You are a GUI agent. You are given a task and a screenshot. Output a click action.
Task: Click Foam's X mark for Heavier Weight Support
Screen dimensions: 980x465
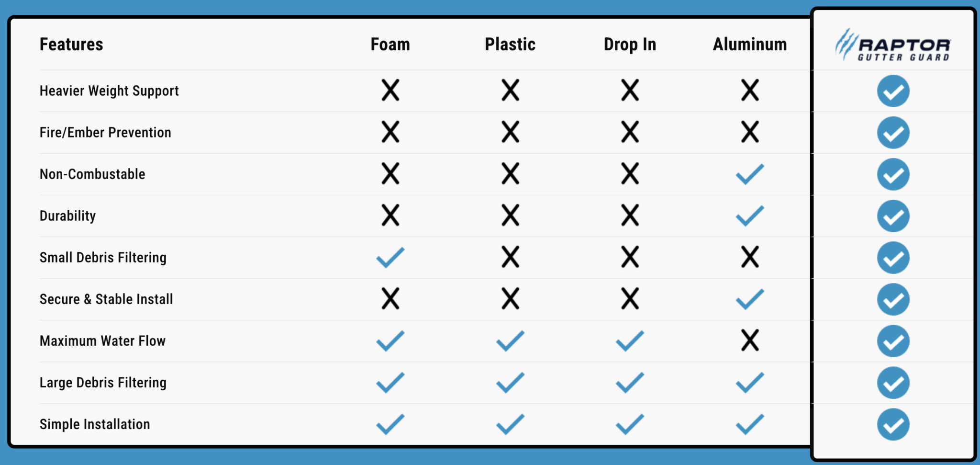pyautogui.click(x=390, y=90)
